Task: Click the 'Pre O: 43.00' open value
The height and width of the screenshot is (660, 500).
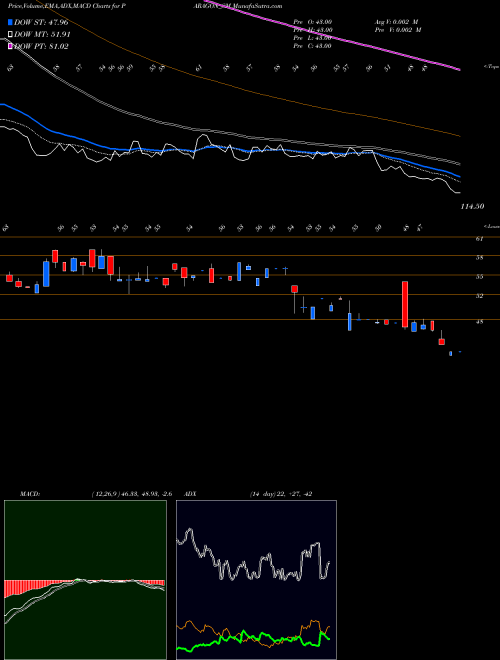Action: [314, 22]
